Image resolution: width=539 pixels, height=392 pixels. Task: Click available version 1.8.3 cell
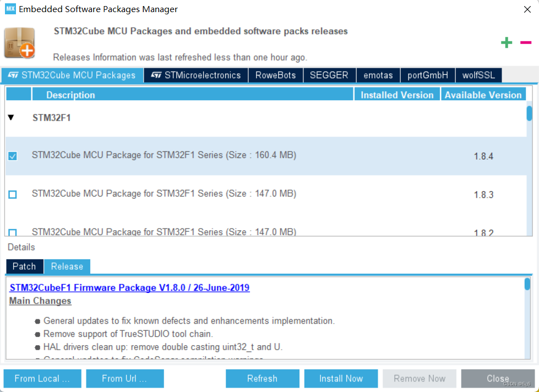(483, 195)
